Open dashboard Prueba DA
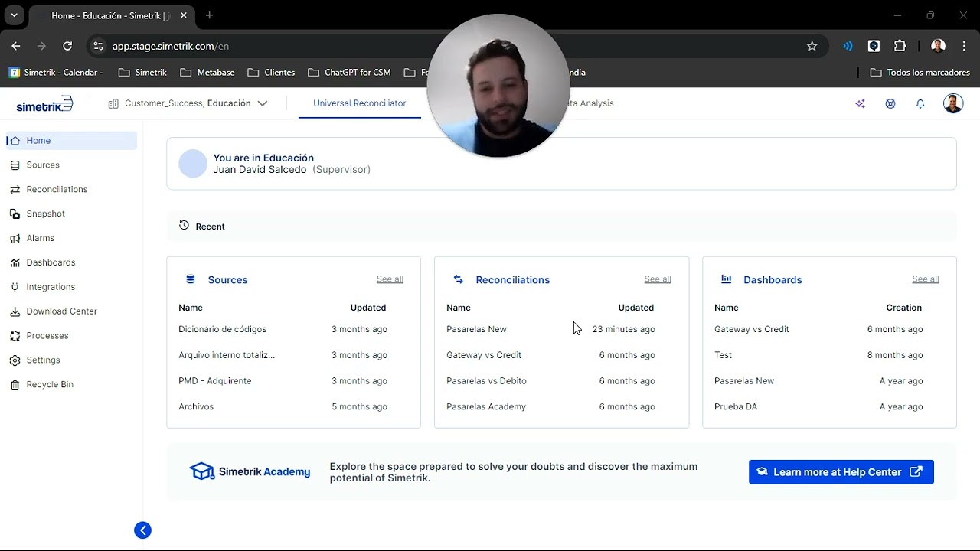This screenshot has height=551, width=980. click(x=736, y=407)
